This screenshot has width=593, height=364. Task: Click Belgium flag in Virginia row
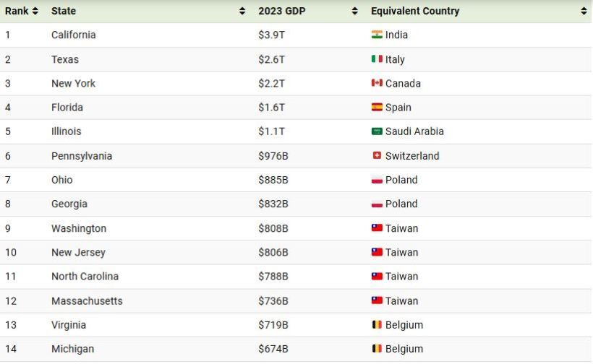(377, 325)
